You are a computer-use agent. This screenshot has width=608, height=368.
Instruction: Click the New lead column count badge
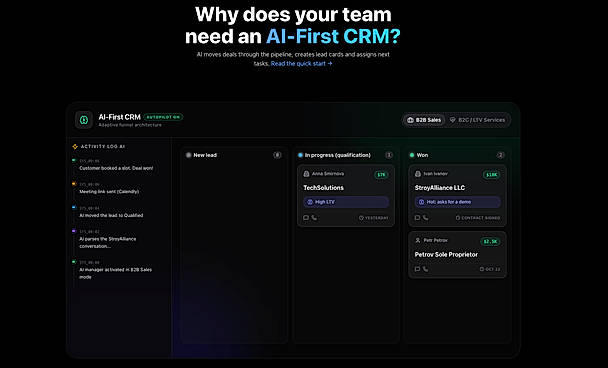point(277,155)
